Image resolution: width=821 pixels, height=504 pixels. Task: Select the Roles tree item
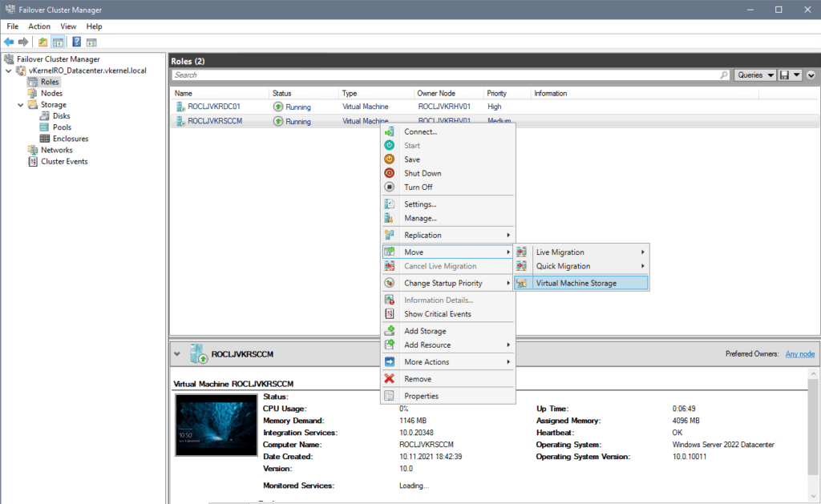pos(50,82)
